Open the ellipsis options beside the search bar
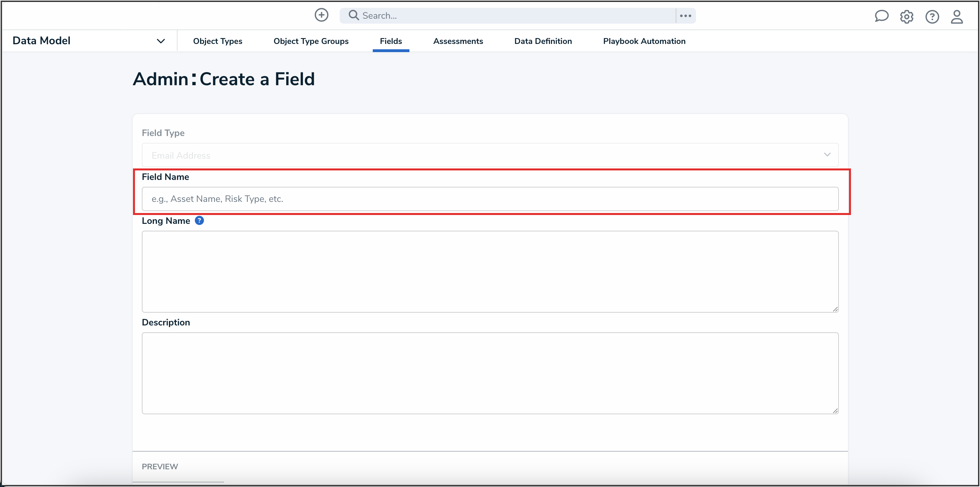980x487 pixels. 685,16
